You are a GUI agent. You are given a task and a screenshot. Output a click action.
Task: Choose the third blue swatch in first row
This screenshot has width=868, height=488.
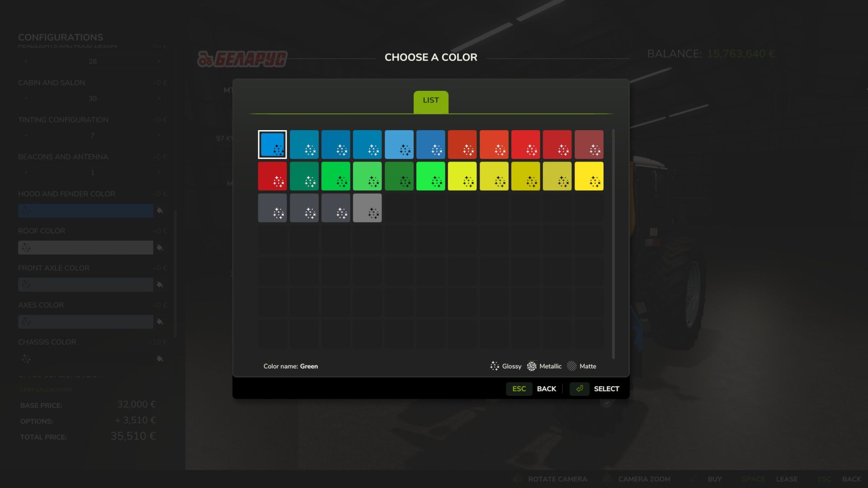point(336,145)
